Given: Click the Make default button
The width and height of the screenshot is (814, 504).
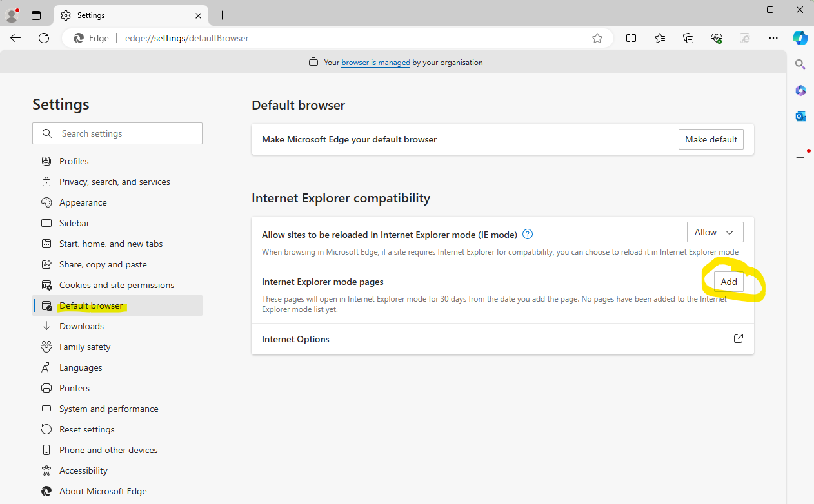Looking at the screenshot, I should (711, 139).
